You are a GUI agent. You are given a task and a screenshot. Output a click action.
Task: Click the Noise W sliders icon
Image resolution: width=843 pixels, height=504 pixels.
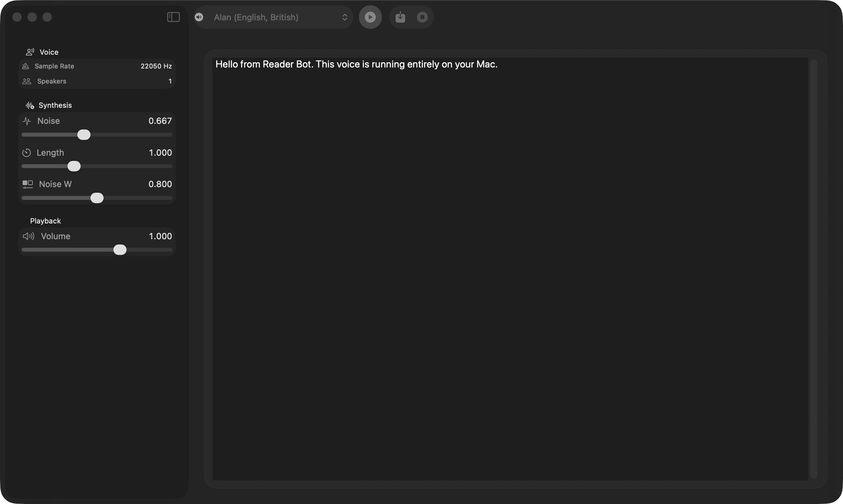point(28,184)
